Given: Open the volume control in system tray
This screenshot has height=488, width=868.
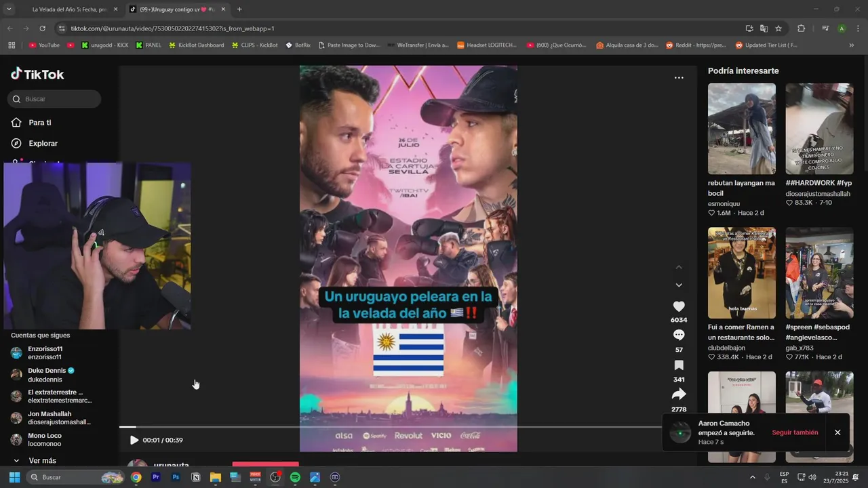Looking at the screenshot, I should 812,477.
